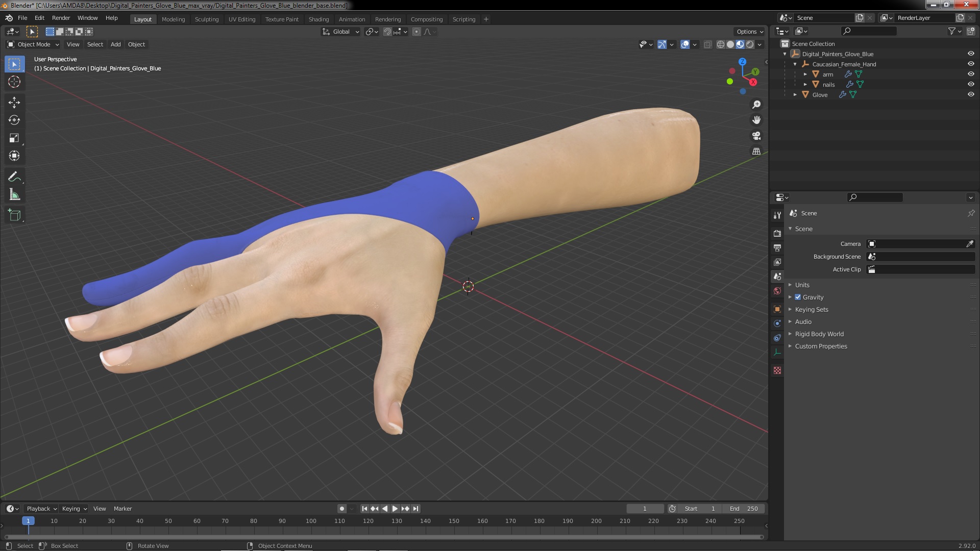Expand the Units panel
980x551 pixels.
coord(802,285)
